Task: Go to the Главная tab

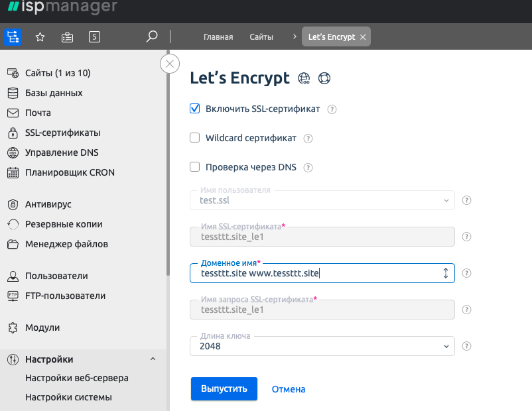Action: 218,37
